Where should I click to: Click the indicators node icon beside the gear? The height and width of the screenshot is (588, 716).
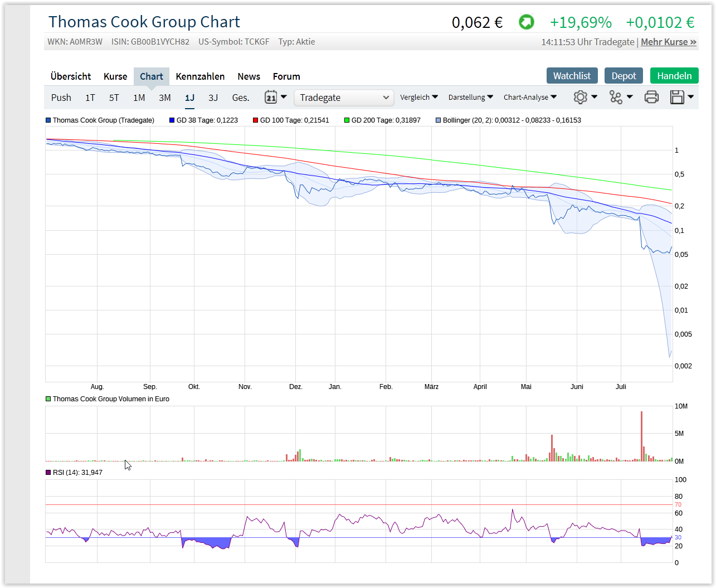point(617,97)
